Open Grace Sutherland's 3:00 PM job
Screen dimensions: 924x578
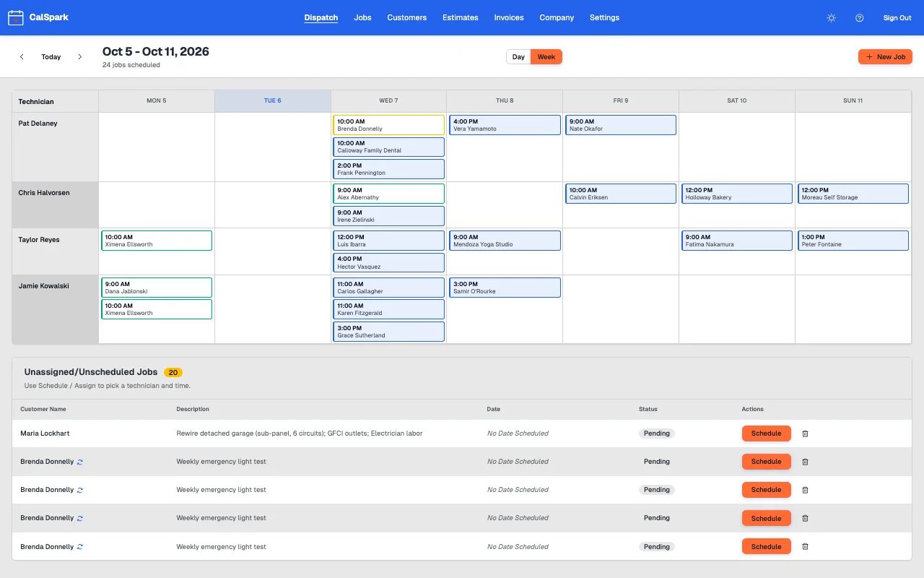388,332
